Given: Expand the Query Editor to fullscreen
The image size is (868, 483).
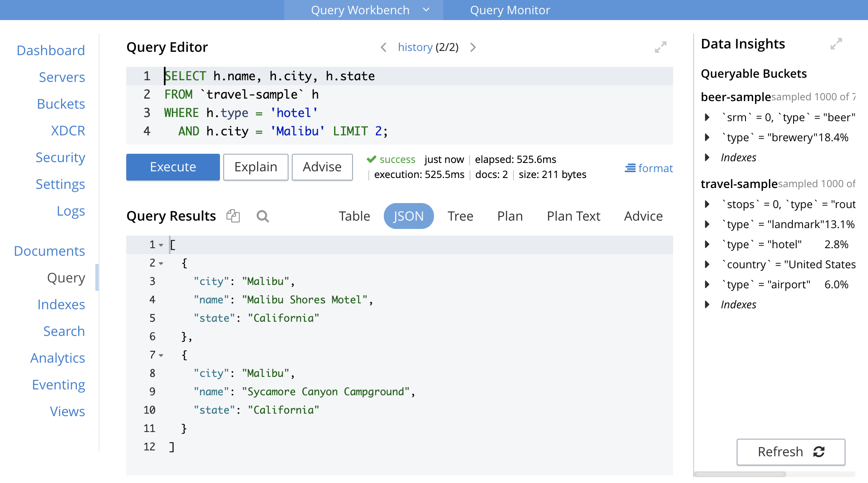Looking at the screenshot, I should click(661, 47).
